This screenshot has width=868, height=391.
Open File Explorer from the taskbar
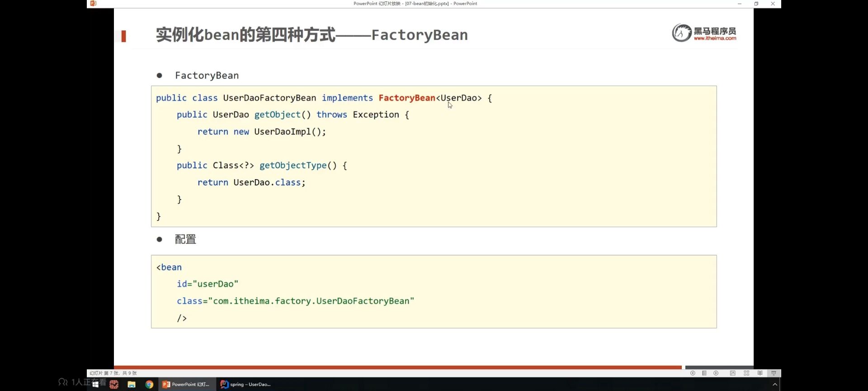click(132, 384)
